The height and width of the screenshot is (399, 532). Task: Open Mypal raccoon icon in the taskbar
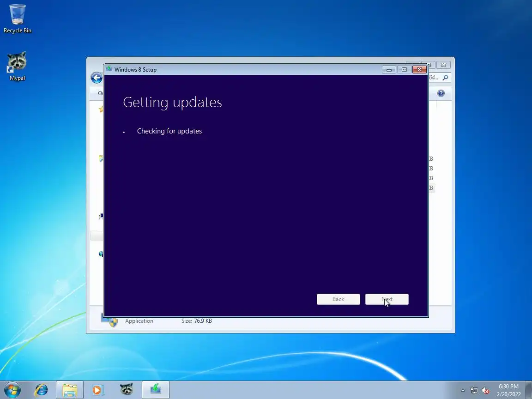click(126, 390)
